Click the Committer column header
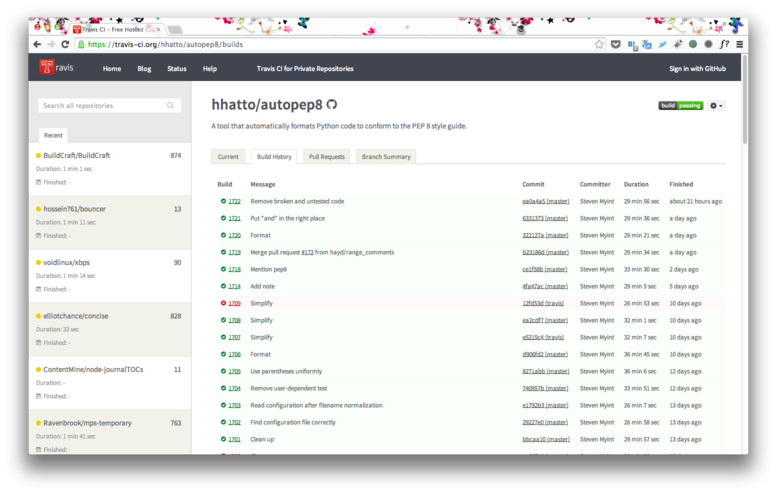This screenshot has height=494, width=777. pyautogui.click(x=595, y=184)
